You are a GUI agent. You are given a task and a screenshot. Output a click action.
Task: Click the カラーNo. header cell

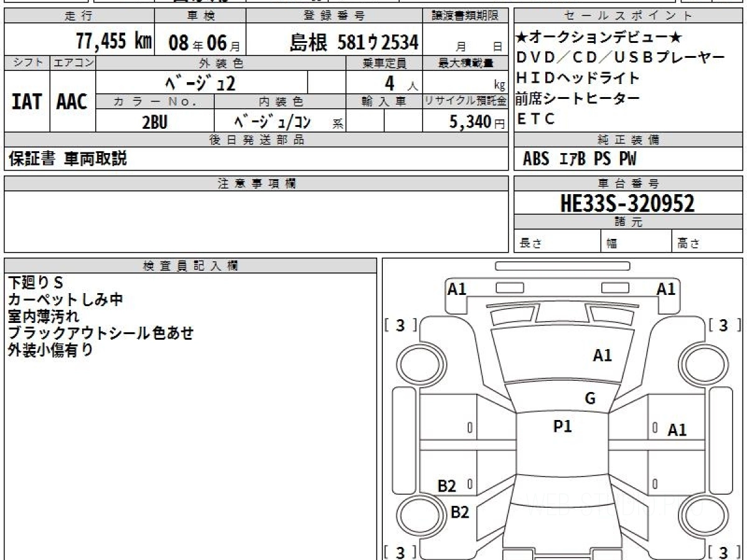[x=155, y=102]
